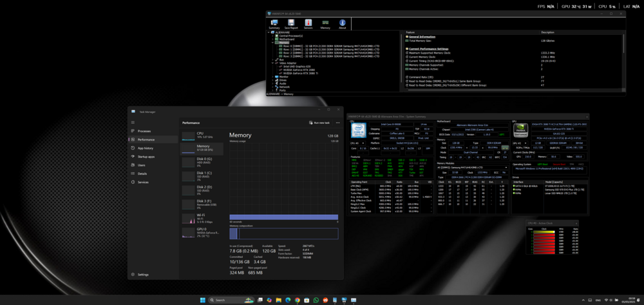
Task: Open the HWiNFO Summary toolbar icon
Action: click(x=274, y=23)
